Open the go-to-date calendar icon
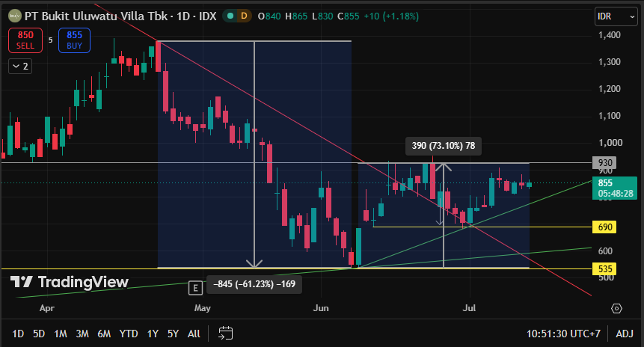Screen dimensions: 644x347 (225, 333)
